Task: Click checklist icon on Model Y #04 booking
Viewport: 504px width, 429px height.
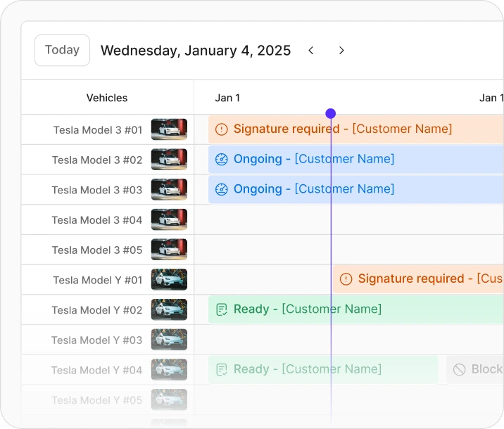Action: click(x=222, y=370)
